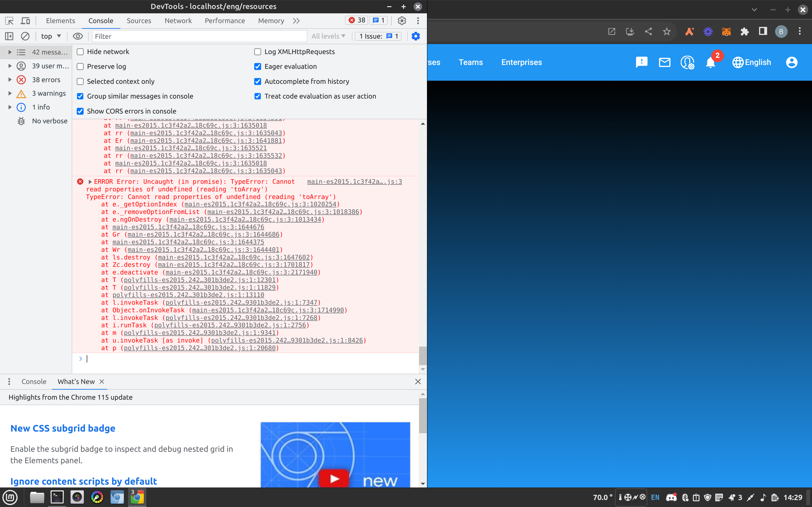Image resolution: width=812 pixels, height=507 pixels.
Task: Open the console settings gear in filter bar
Action: click(416, 36)
